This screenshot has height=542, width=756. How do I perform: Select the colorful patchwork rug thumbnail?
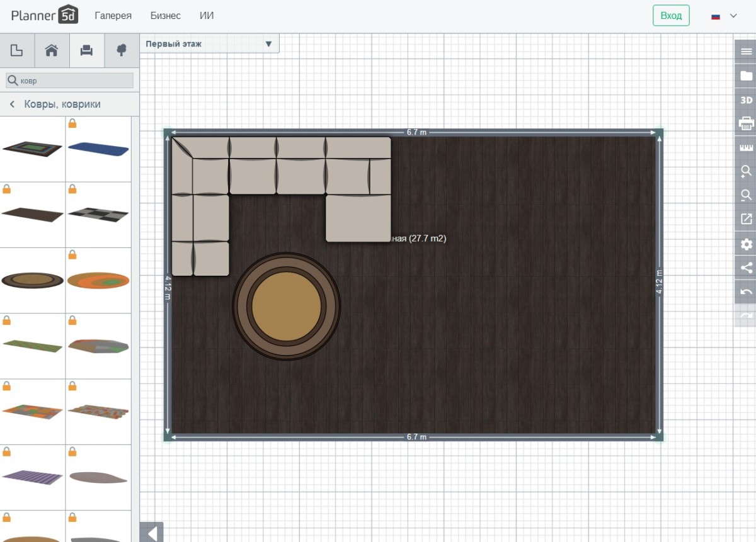pyautogui.click(x=32, y=411)
